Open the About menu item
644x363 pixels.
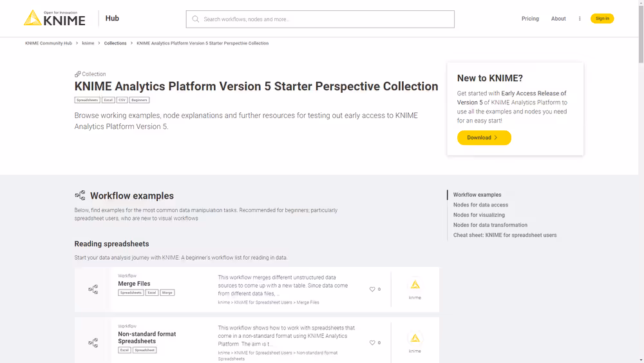558,19
